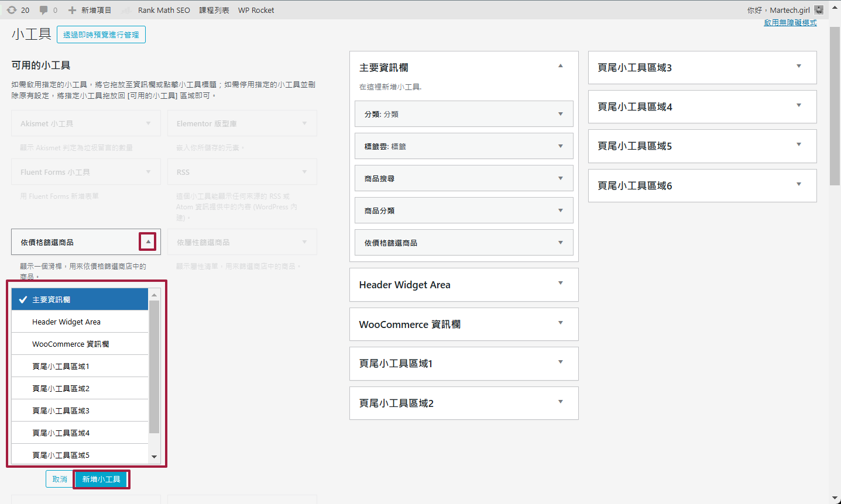
Task: Expand the WooCommerce 資訊欄 panel
Action: (x=561, y=324)
